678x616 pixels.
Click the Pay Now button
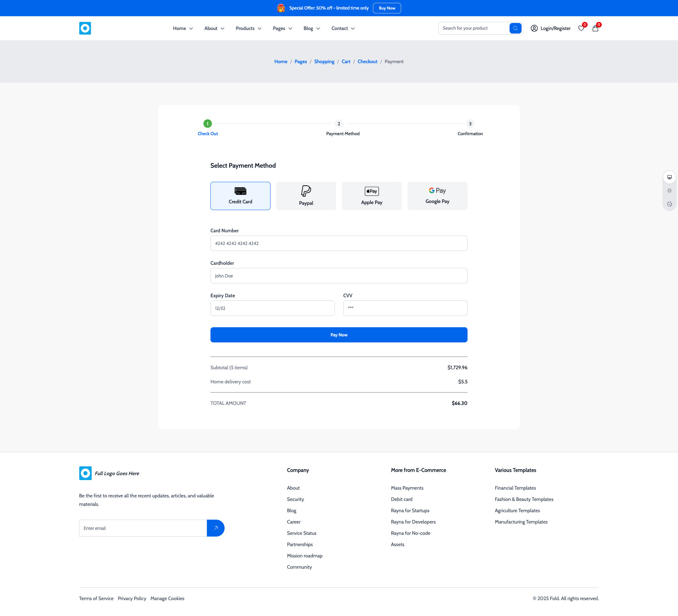click(x=339, y=335)
